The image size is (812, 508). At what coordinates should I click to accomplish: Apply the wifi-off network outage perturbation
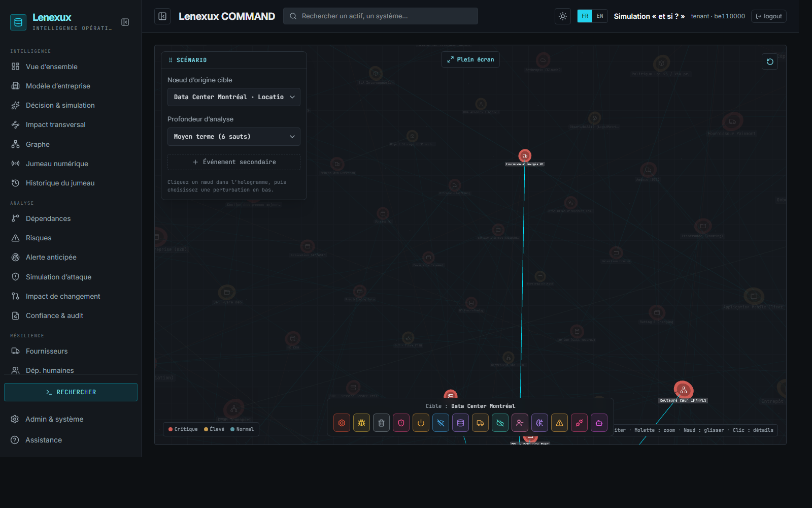[441, 423]
